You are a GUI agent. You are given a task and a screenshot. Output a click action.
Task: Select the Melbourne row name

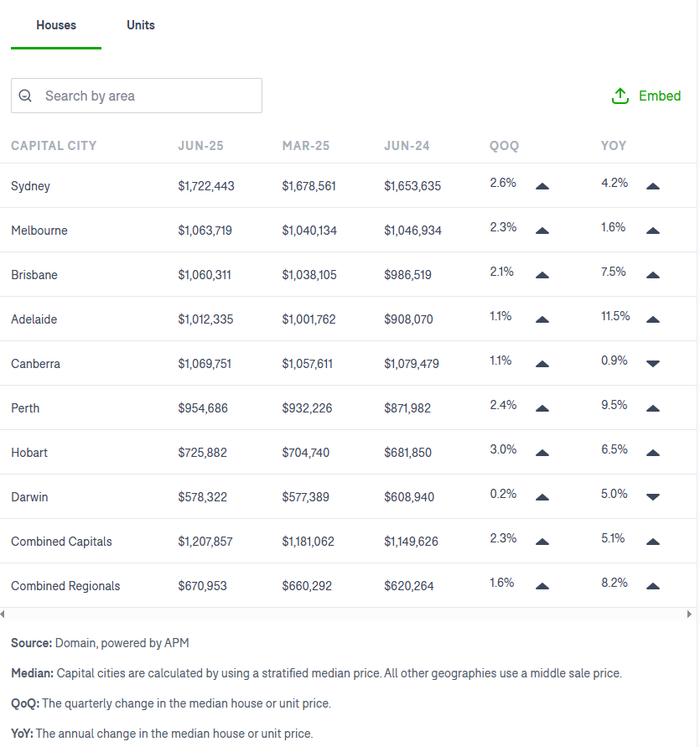(x=39, y=231)
